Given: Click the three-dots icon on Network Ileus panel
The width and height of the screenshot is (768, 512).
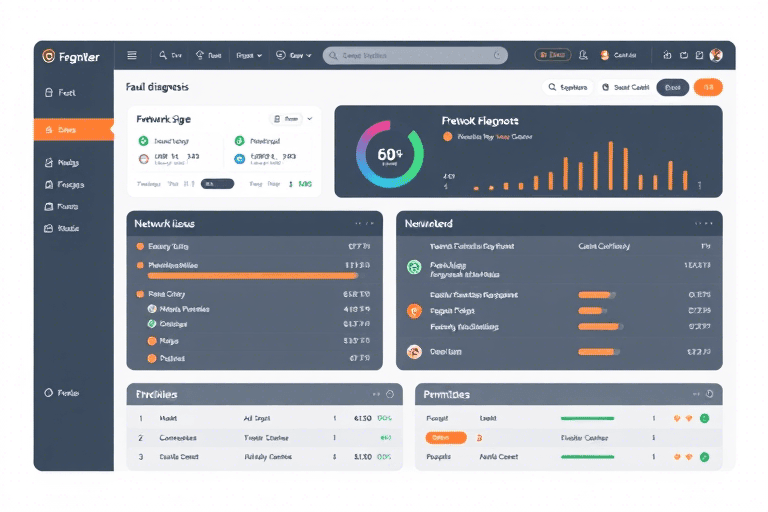Looking at the screenshot, I should point(361,224).
